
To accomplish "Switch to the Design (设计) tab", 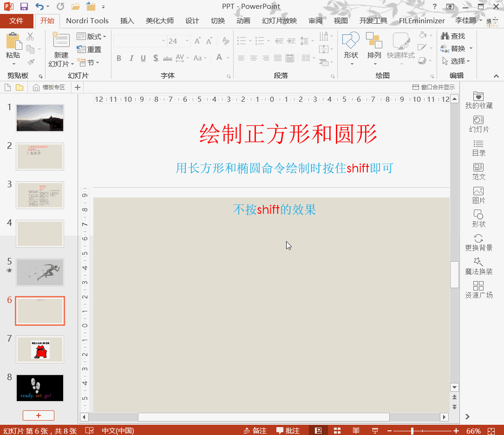I will click(192, 21).
